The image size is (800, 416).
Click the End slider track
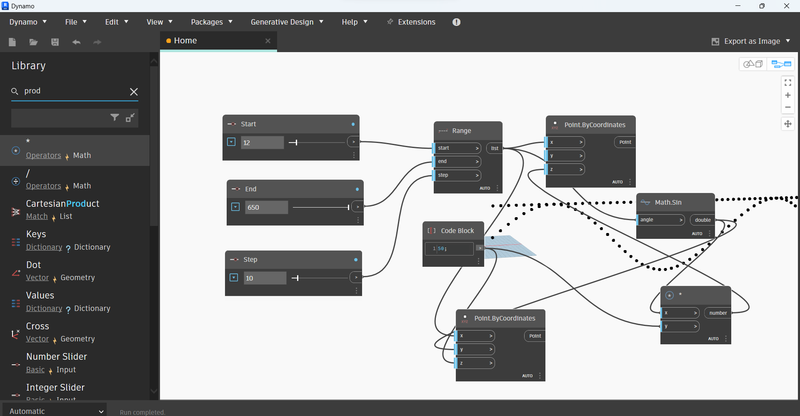[x=321, y=207]
